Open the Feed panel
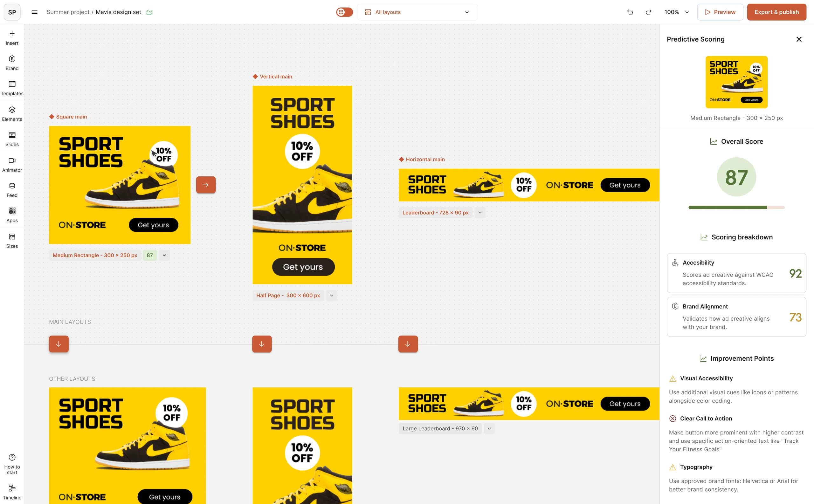The image size is (814, 504). pos(12,190)
